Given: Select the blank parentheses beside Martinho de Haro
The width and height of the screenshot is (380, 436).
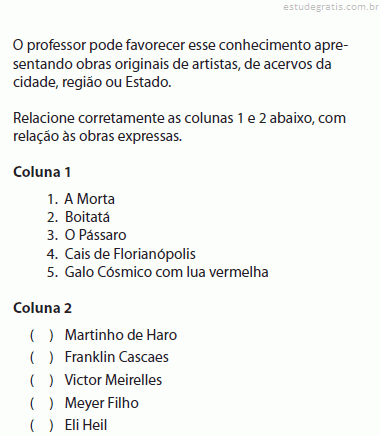Looking at the screenshot, I should [x=42, y=335].
